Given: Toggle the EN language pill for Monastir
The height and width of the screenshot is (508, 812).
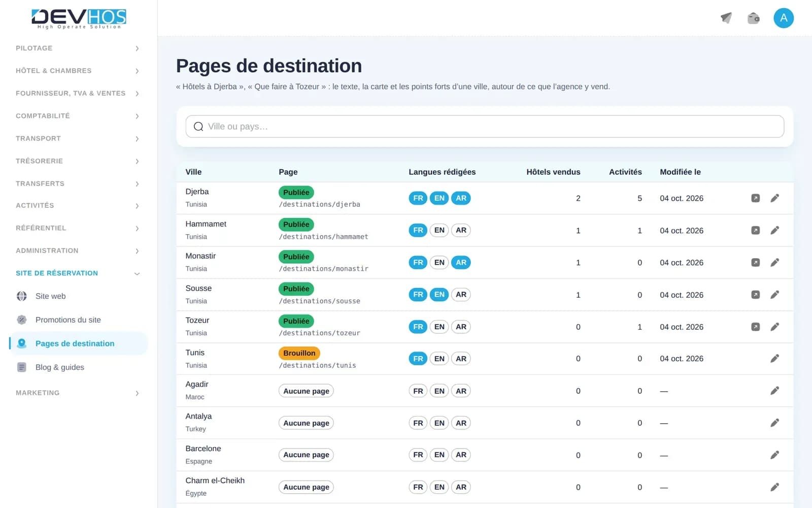Looking at the screenshot, I should pos(439,263).
